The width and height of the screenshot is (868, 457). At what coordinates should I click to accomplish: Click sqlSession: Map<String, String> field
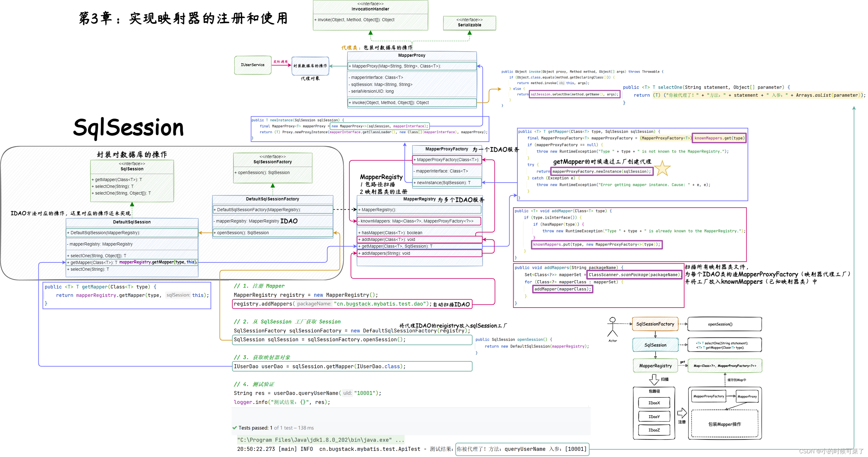point(381,84)
